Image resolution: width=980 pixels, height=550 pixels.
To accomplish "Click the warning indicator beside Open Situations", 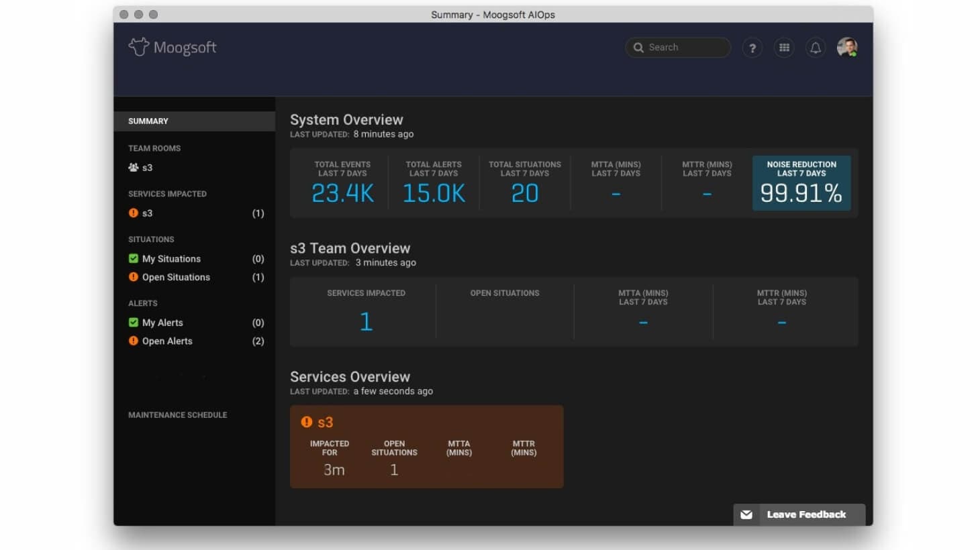I will 132,276.
